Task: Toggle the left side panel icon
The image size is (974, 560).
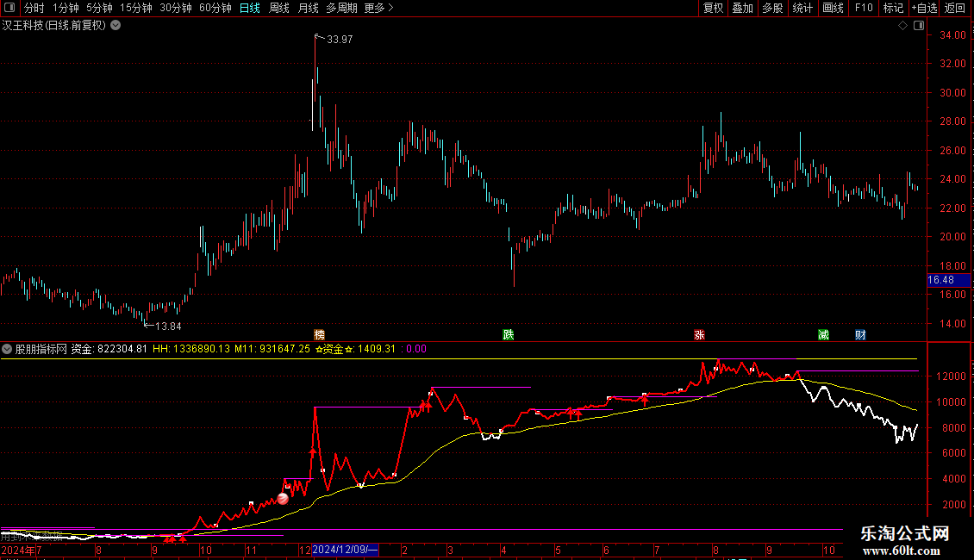Action: point(9,8)
